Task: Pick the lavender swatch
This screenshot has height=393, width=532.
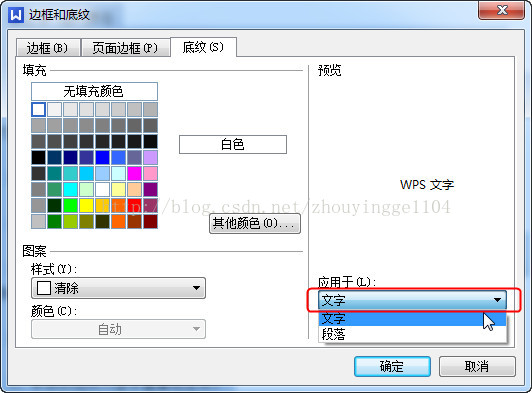Action: click(150, 157)
